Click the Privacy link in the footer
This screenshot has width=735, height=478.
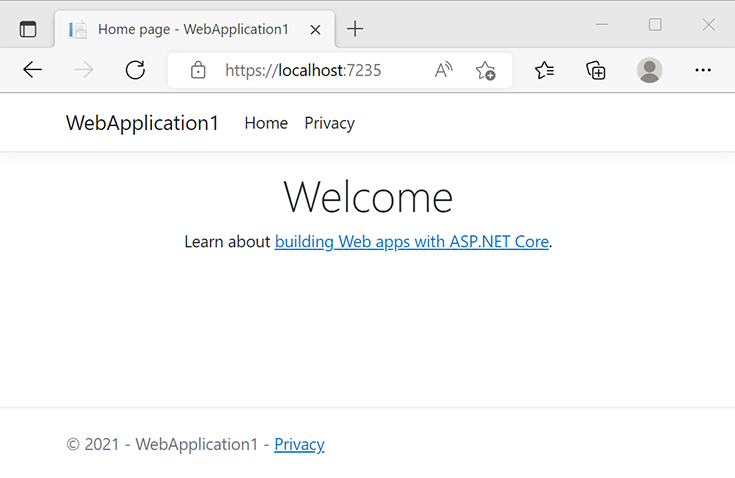point(299,444)
